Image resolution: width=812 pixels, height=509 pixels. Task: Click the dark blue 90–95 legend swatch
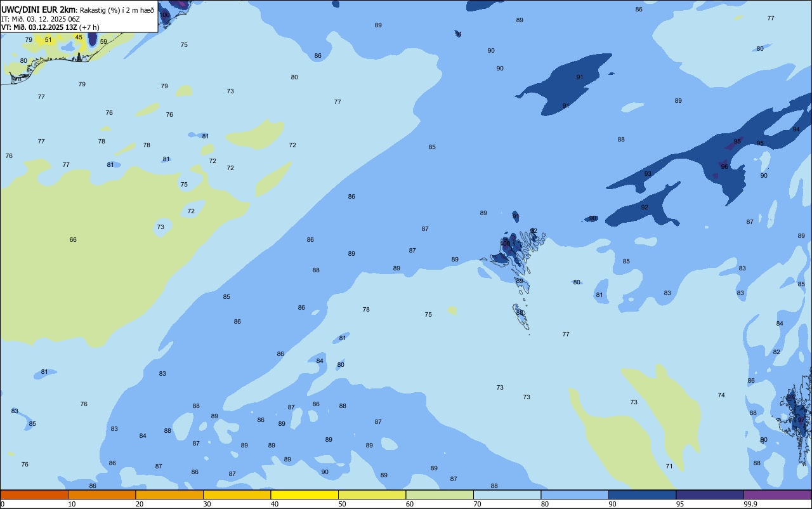642,494
